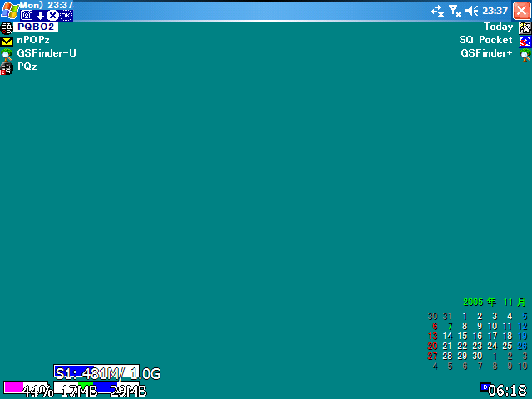Open the GSFinder-U icon
The width and height of the screenshot is (532, 399).
pos(7,55)
